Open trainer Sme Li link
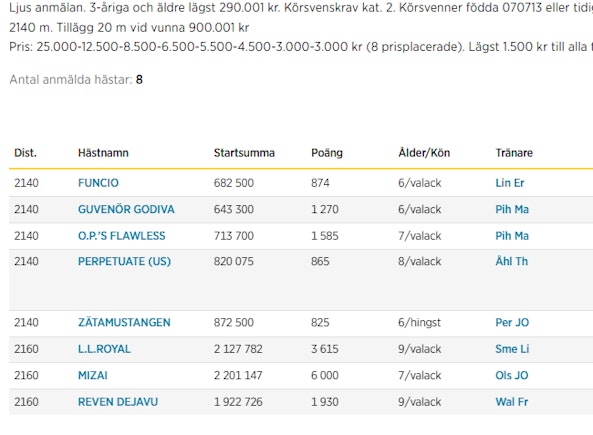This screenshot has width=593, height=435. (x=512, y=349)
